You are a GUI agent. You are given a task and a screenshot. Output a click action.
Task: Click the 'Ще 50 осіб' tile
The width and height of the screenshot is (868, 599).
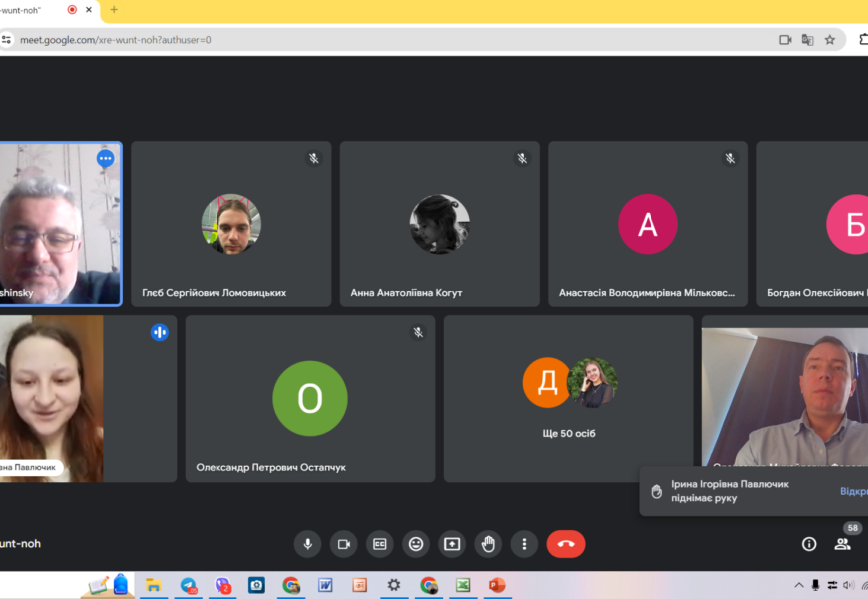click(569, 399)
